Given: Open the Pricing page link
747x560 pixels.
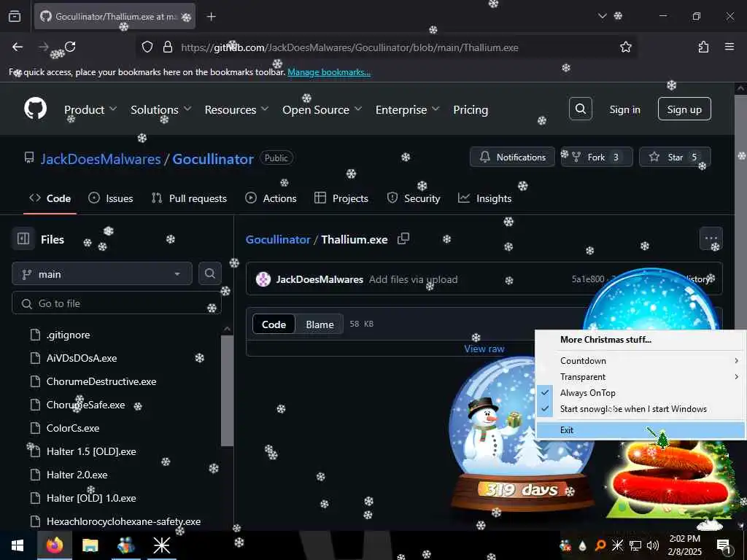Looking at the screenshot, I should point(471,109).
